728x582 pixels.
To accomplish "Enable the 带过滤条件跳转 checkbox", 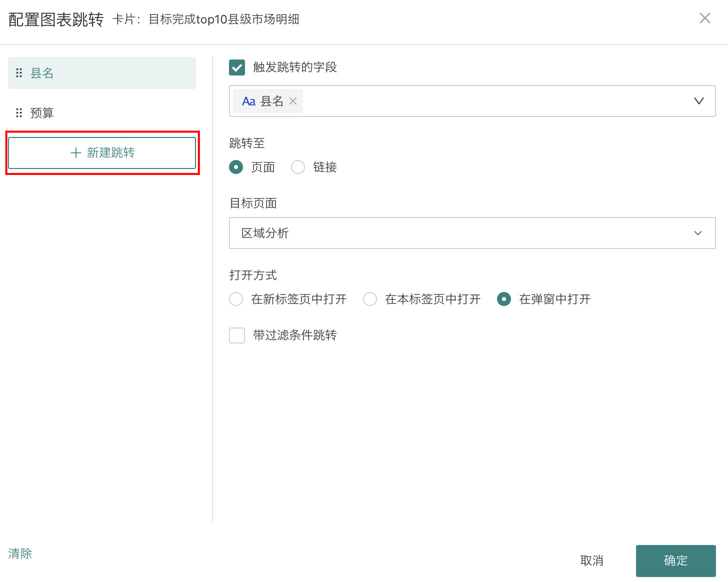I will click(237, 335).
